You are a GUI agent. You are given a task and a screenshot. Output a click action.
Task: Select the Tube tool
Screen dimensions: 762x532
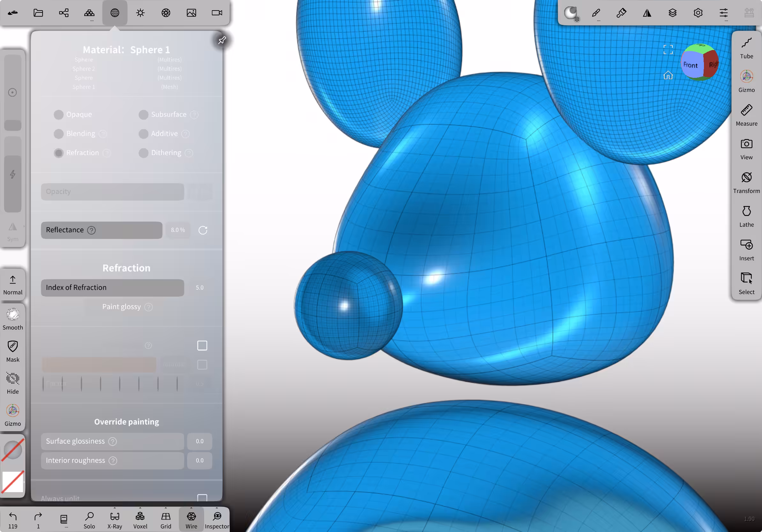coord(747,48)
